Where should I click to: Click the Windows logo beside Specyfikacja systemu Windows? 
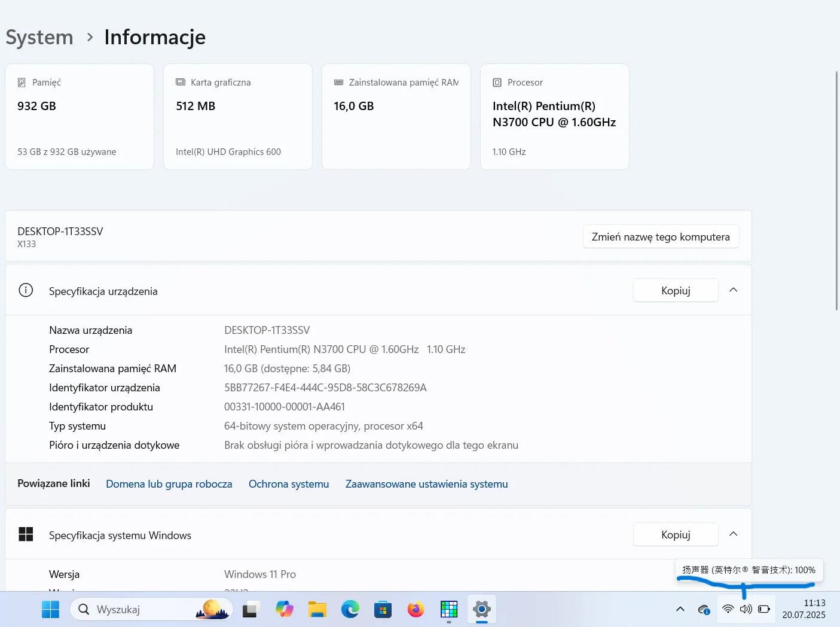click(x=26, y=534)
